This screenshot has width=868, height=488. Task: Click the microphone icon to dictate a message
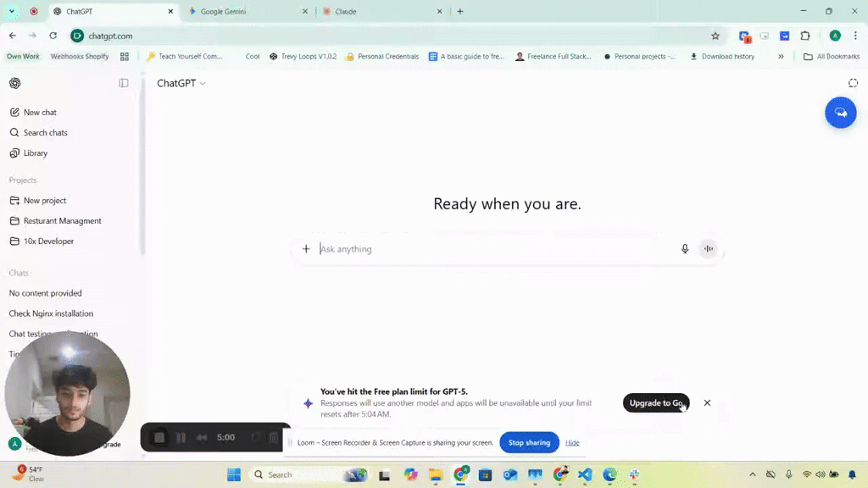tap(685, 248)
